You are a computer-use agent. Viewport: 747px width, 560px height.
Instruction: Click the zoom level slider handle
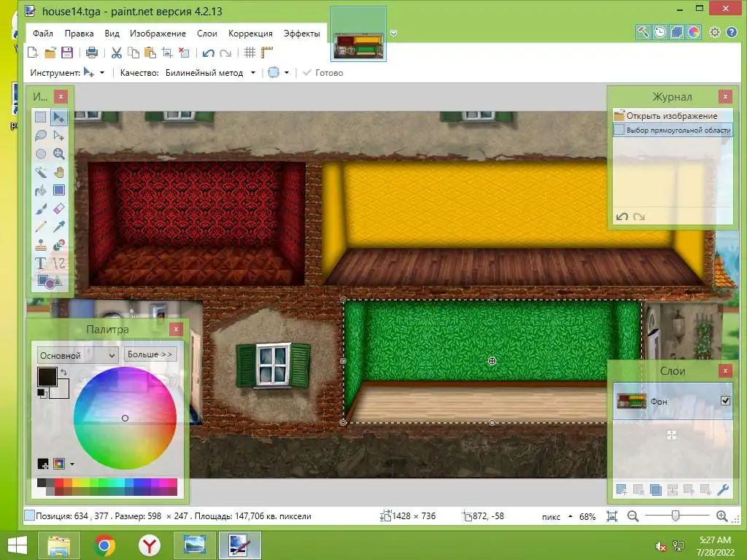click(675, 516)
